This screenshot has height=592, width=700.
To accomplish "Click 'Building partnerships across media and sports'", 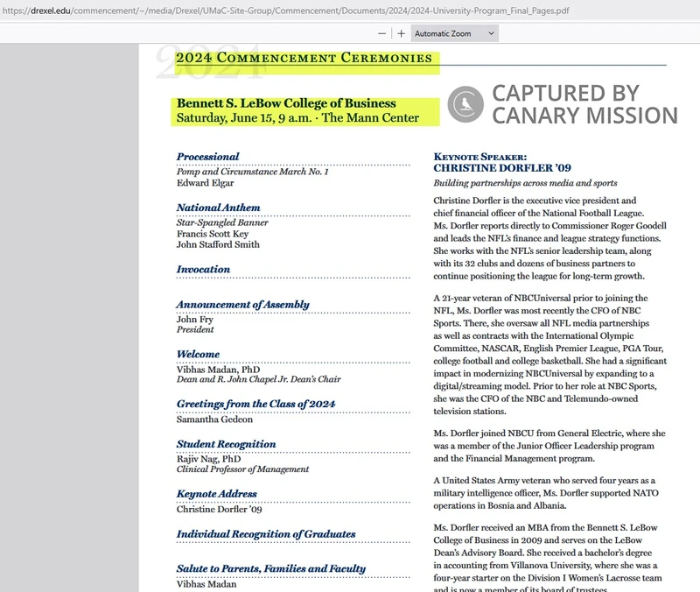I will pyautogui.click(x=526, y=183).
